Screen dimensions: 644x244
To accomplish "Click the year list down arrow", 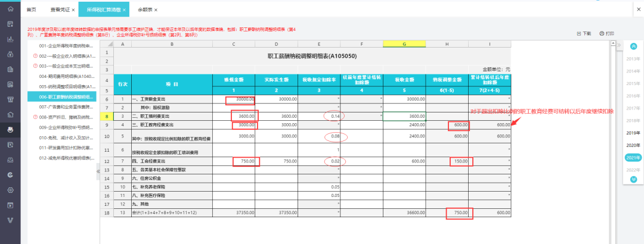I will pos(633,179).
